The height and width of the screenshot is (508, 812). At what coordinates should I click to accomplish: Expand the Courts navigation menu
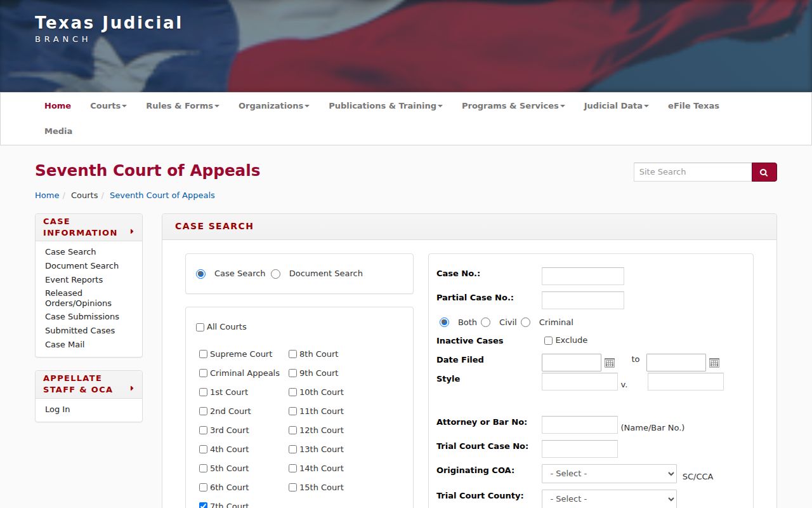point(108,106)
